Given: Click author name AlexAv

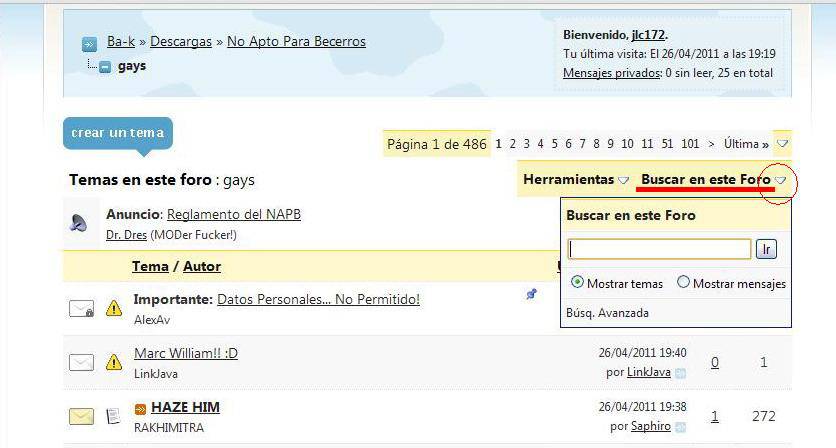Looking at the screenshot, I should click(152, 320).
